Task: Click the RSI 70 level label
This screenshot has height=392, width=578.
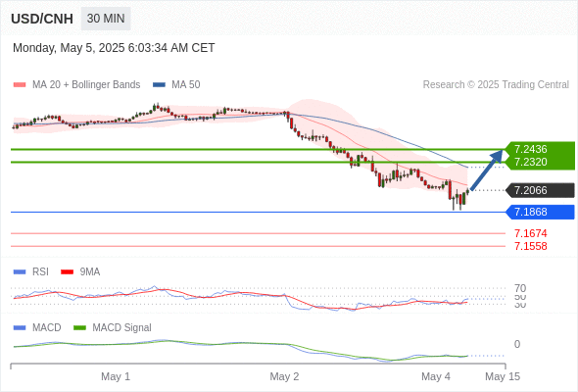Action: (520, 288)
